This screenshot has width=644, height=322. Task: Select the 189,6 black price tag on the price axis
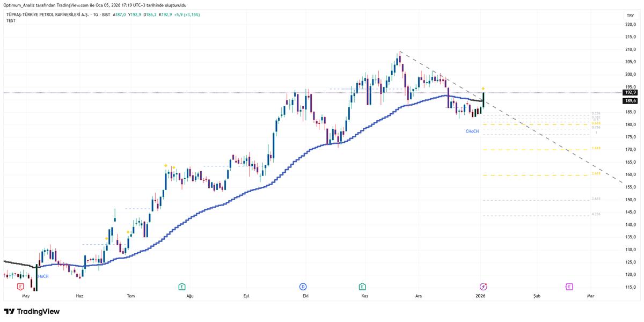pyautogui.click(x=630, y=100)
